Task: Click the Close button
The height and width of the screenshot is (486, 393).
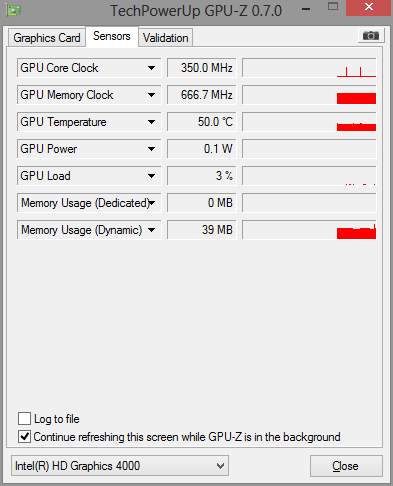Action: [346, 466]
